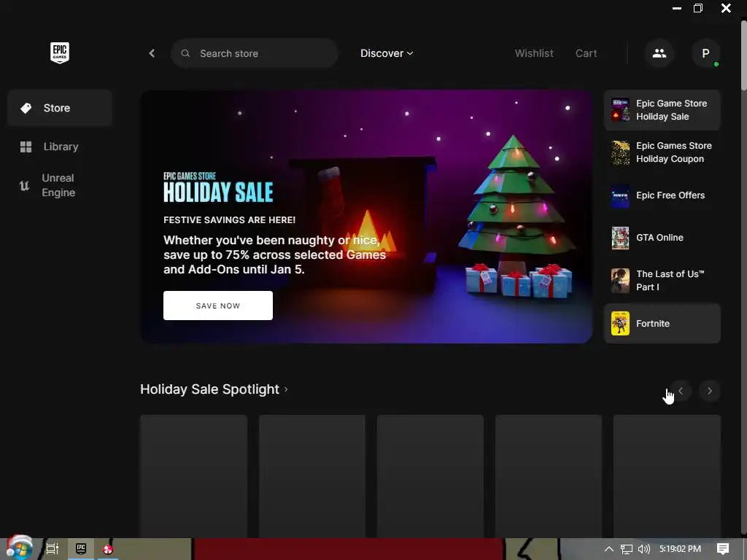Open the volume tray icon
The width and height of the screenshot is (747, 560).
tap(643, 549)
